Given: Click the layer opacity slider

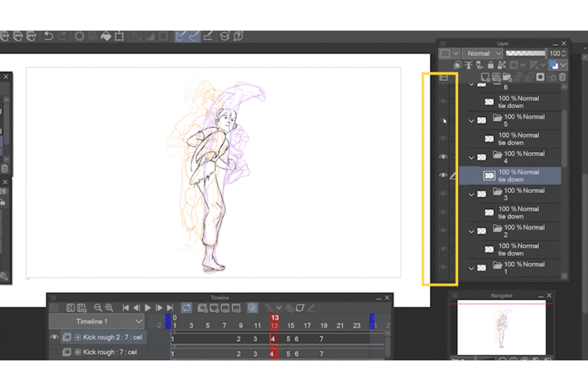Looking at the screenshot, I should point(525,53).
